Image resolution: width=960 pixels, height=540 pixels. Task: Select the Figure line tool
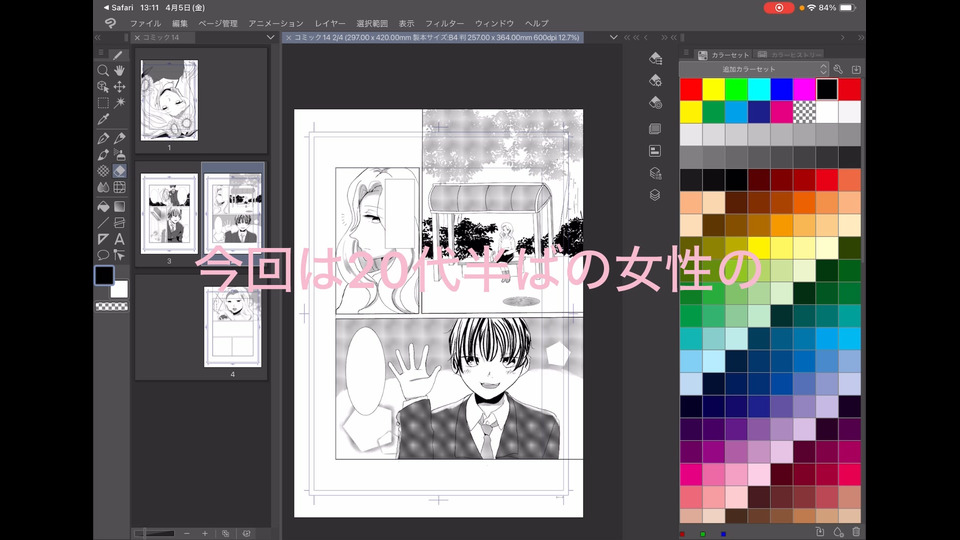103,223
